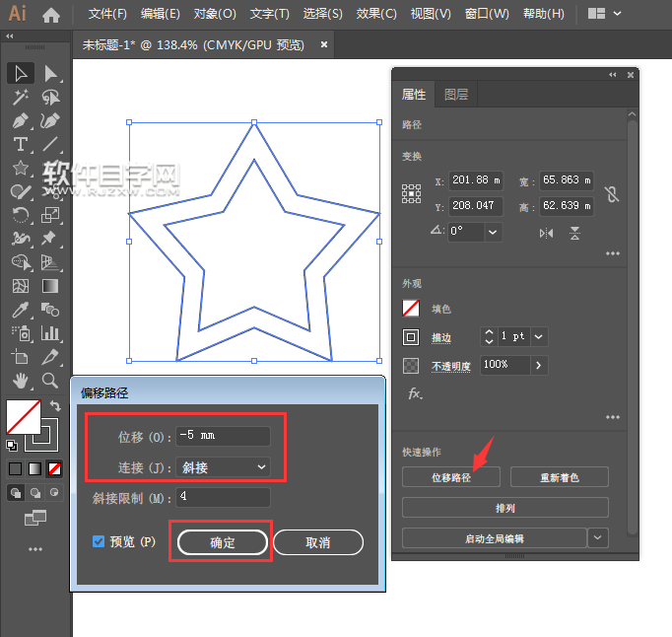Set the toolbar paint mode to Gradient

click(34, 468)
